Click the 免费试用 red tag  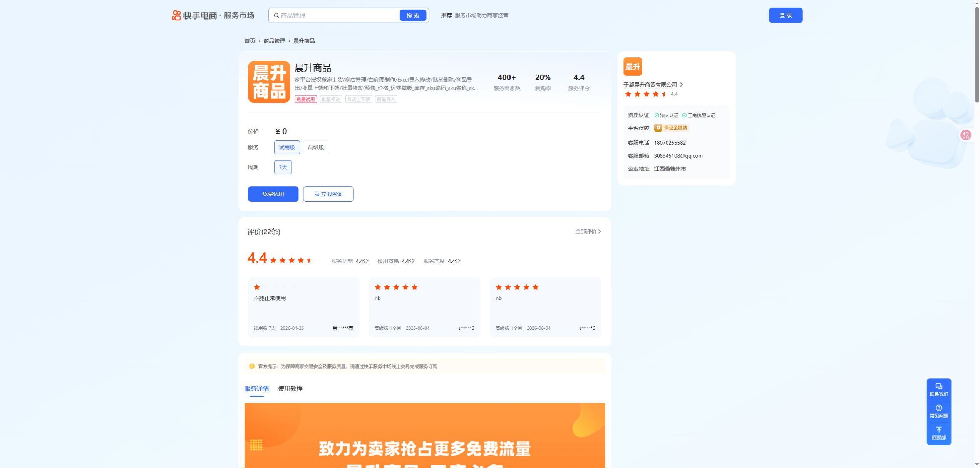pyautogui.click(x=305, y=99)
